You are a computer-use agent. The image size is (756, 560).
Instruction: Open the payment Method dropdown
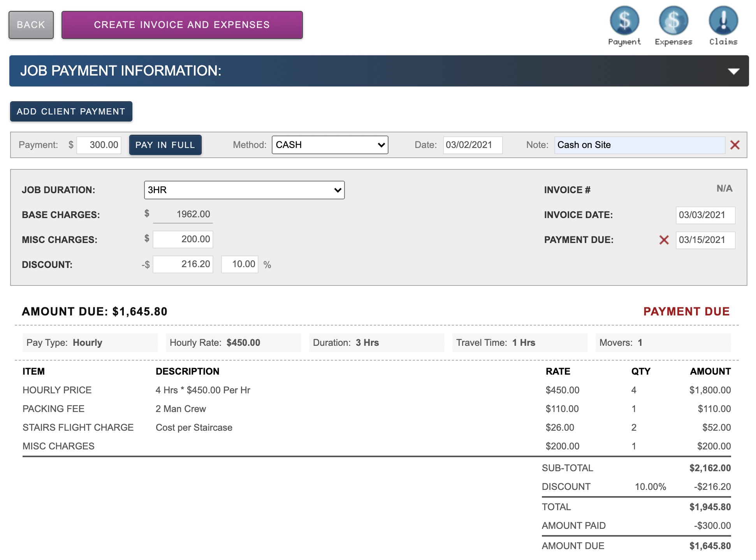pyautogui.click(x=330, y=145)
